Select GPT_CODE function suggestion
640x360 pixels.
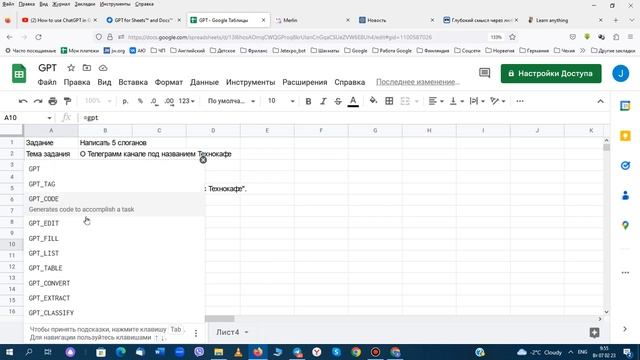click(x=114, y=204)
